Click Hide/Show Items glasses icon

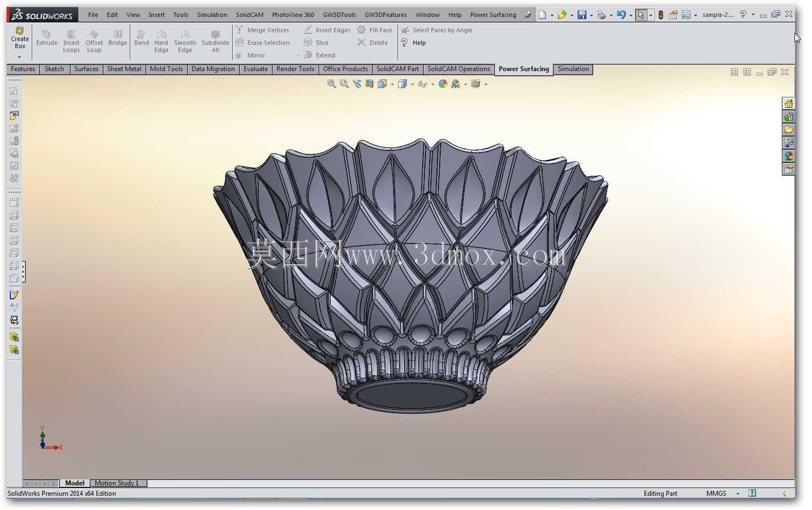(x=422, y=84)
